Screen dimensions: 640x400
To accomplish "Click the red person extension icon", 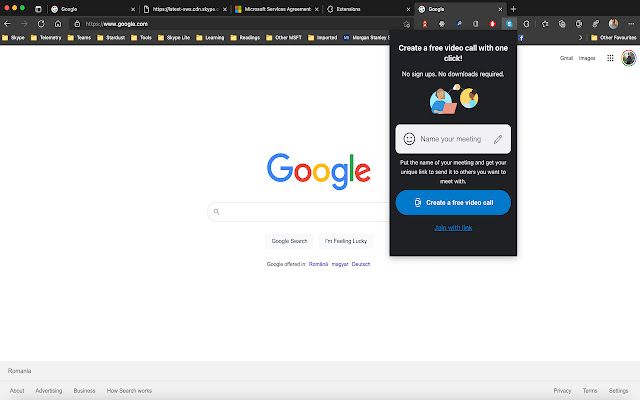I will tap(424, 24).
